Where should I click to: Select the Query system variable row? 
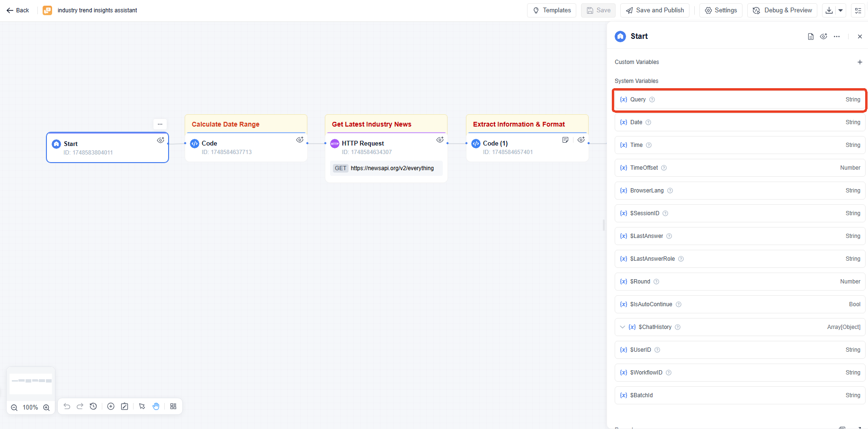(x=740, y=100)
